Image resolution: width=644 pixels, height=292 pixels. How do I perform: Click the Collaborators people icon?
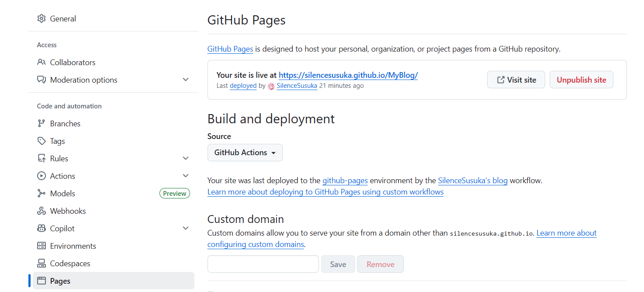(42, 63)
